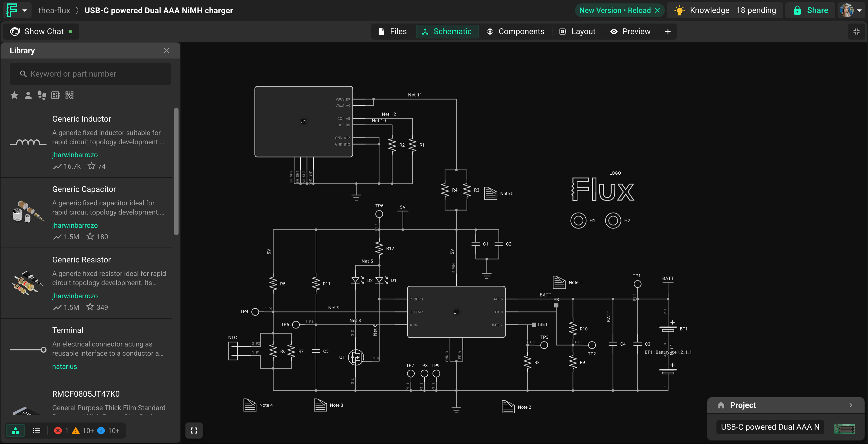This screenshot has height=444, width=868.
Task: Switch to the Files tab
Action: pos(393,31)
